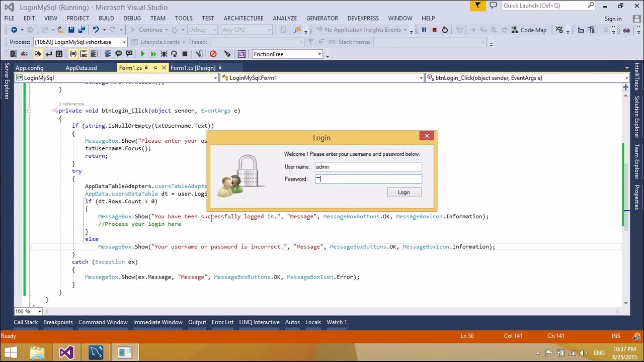644x362 pixels.
Task: Switch to the App.config tab
Action: pyautogui.click(x=30, y=68)
